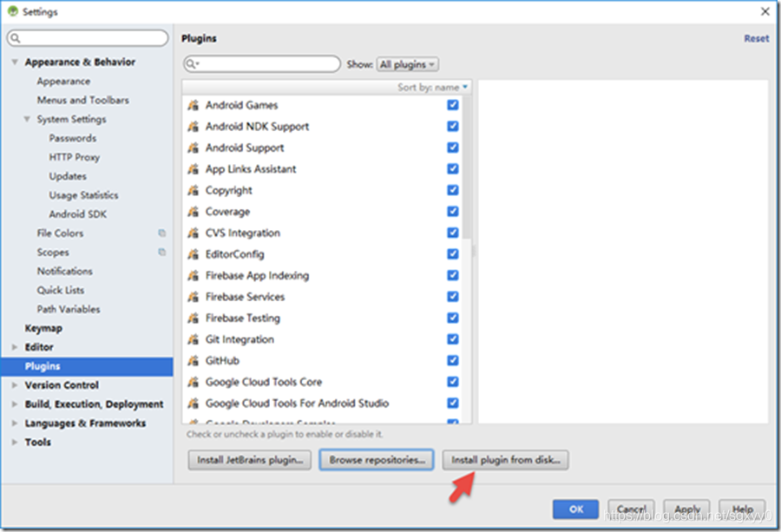
Task: Click the EditorConfig plugin icon
Action: pyautogui.click(x=194, y=254)
